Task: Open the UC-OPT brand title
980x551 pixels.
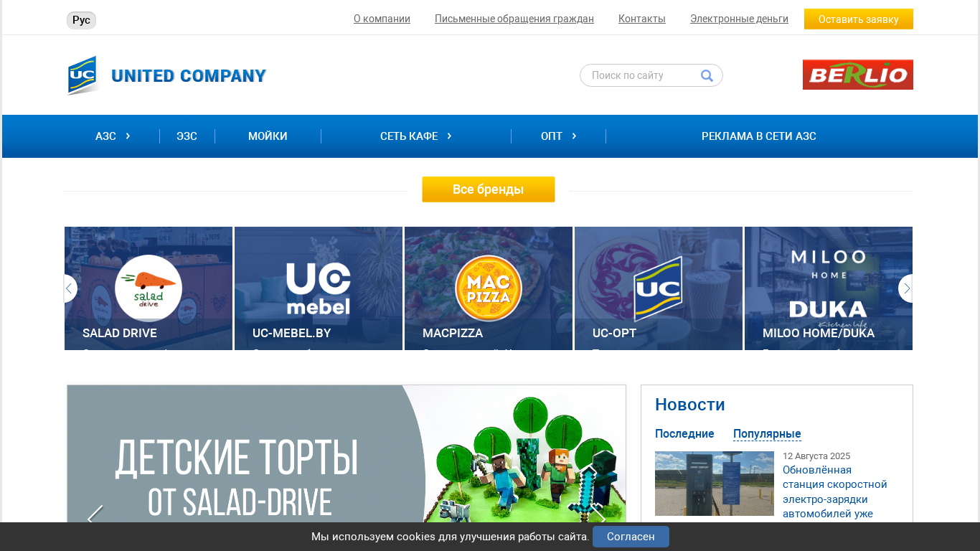Action: (x=614, y=333)
